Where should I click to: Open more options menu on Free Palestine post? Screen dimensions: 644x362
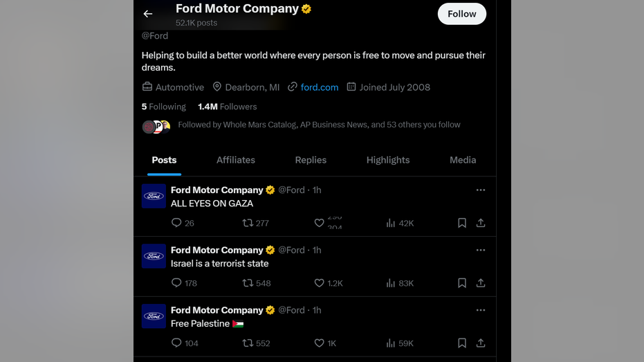click(481, 310)
